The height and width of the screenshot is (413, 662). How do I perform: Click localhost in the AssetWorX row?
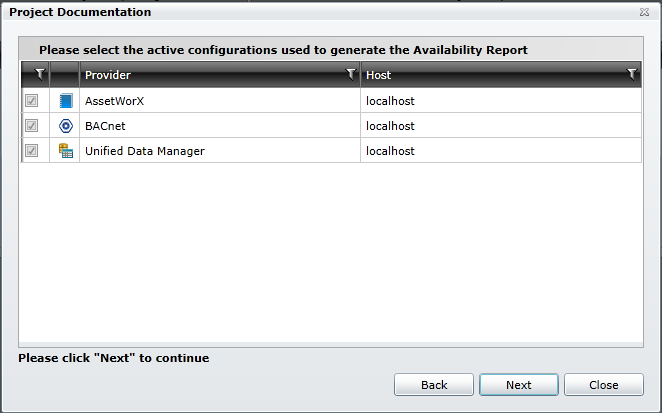coord(390,101)
